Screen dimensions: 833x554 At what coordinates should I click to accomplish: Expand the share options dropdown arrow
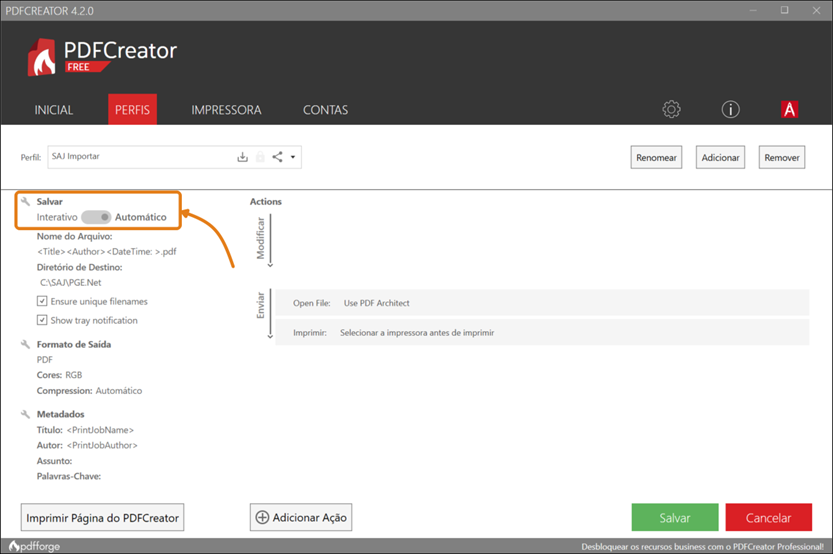coord(293,157)
